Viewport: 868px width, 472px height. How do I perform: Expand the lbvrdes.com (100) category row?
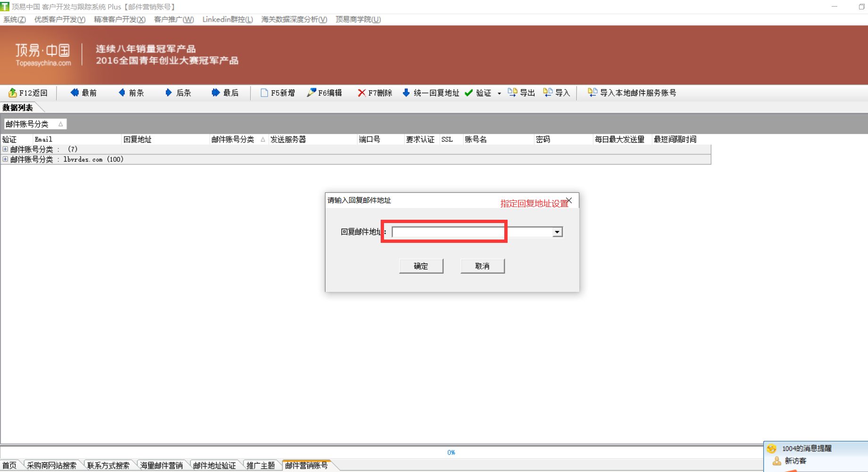click(5, 159)
